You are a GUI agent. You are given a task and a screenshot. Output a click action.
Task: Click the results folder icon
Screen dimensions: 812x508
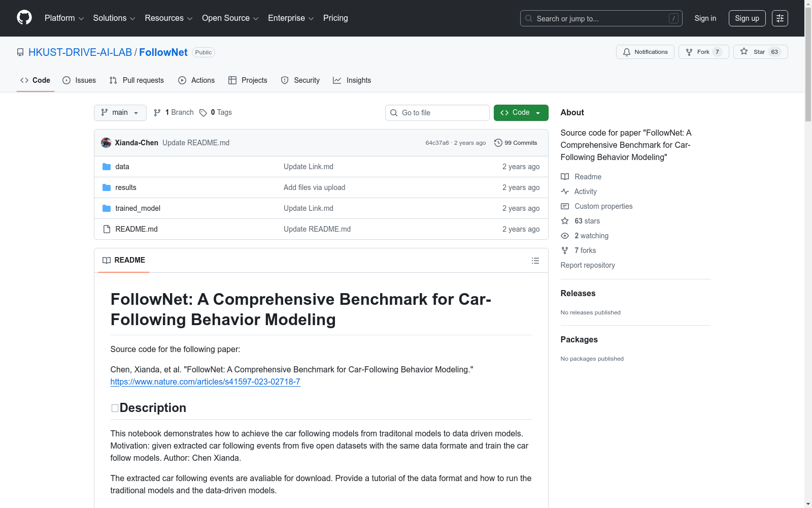[107, 187]
